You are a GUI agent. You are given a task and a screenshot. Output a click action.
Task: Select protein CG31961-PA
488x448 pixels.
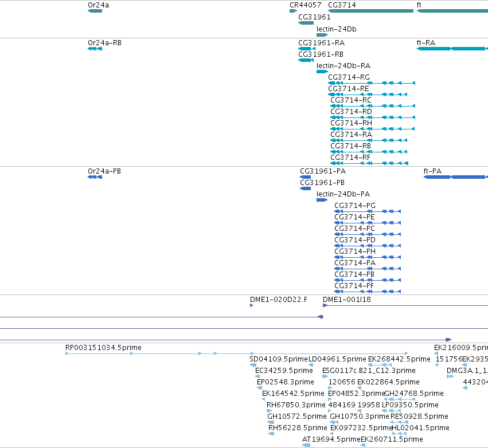click(x=305, y=177)
